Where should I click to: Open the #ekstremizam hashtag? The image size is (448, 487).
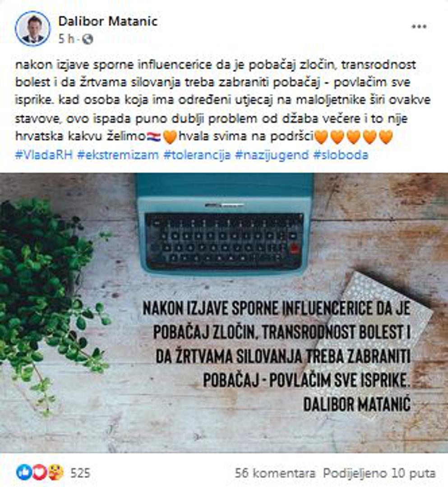click(x=118, y=155)
